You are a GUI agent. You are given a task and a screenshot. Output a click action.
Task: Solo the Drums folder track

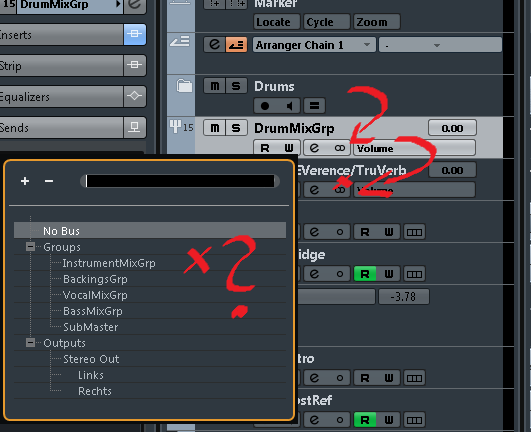(236, 86)
